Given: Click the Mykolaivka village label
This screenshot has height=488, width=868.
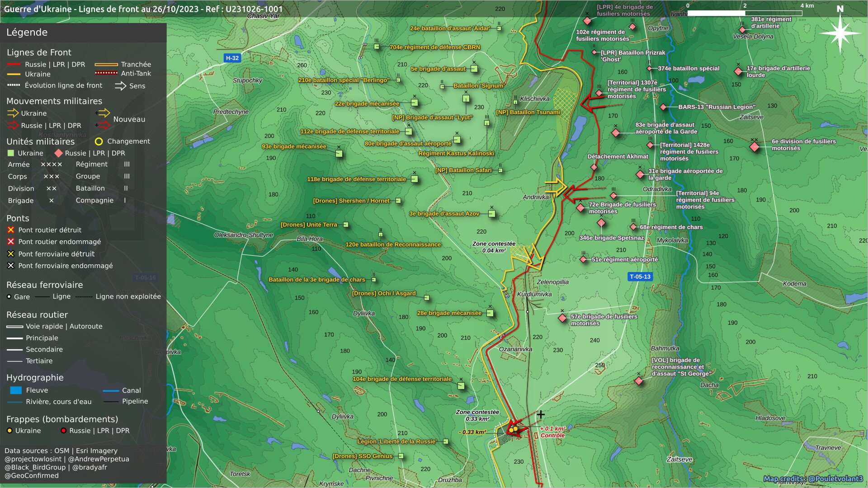Looking at the screenshot, I should point(672,240).
